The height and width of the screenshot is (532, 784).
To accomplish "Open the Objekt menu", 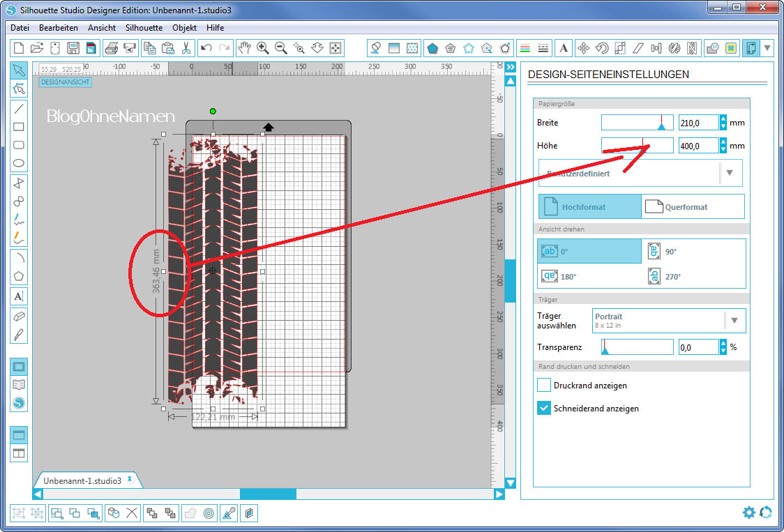I will pos(184,28).
